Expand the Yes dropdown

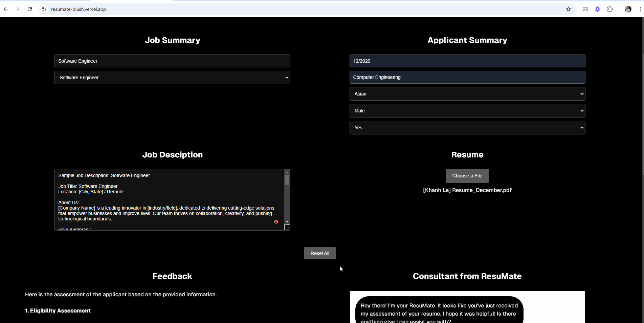467,128
